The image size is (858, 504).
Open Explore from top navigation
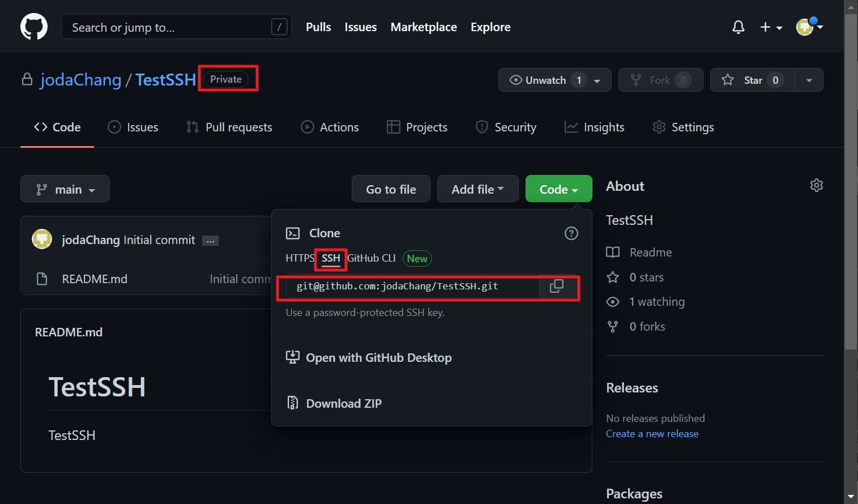tap(490, 27)
